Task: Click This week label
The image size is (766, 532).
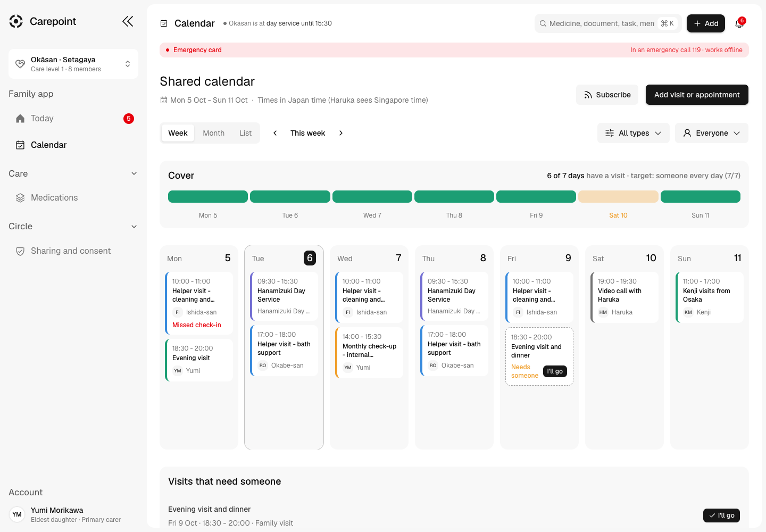Action: click(x=307, y=133)
